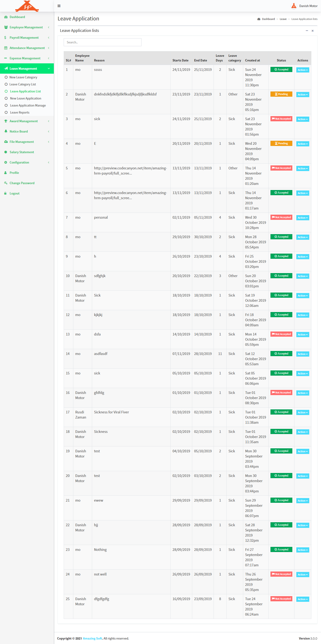
Task: Select the Leave Reports circle item
Action: click(x=6, y=113)
